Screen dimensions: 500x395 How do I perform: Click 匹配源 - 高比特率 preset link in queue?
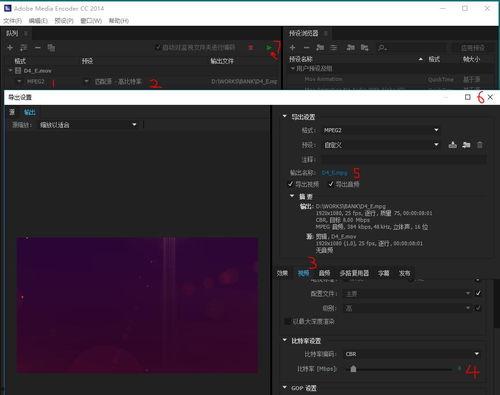[118, 81]
